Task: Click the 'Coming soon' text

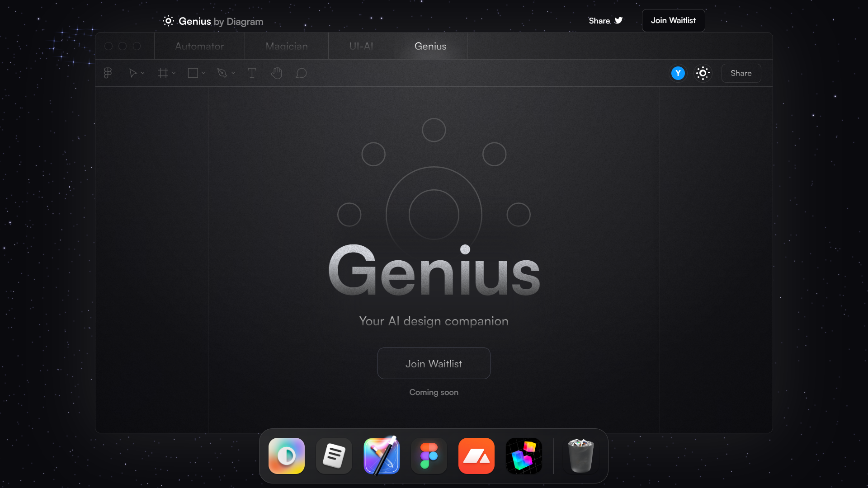Action: (434, 392)
